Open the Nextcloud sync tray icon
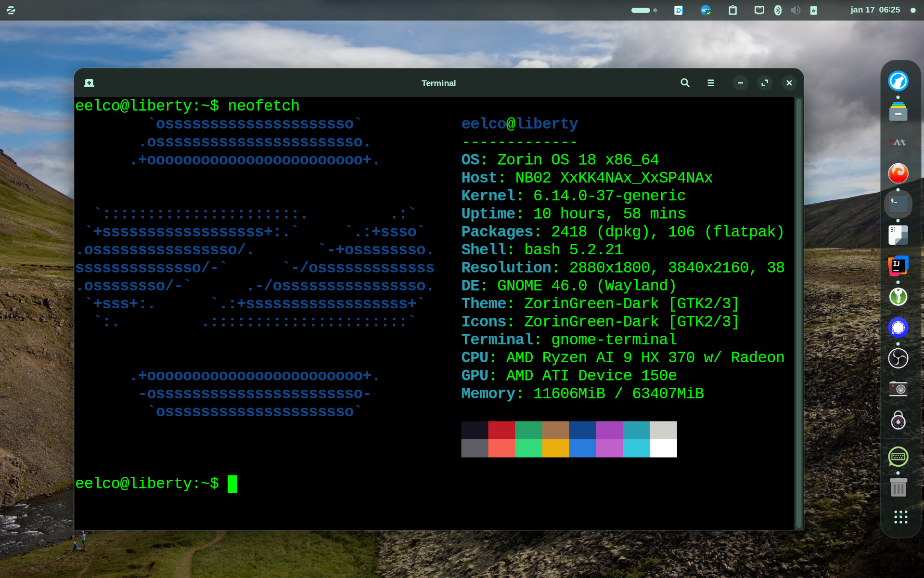 point(706,10)
